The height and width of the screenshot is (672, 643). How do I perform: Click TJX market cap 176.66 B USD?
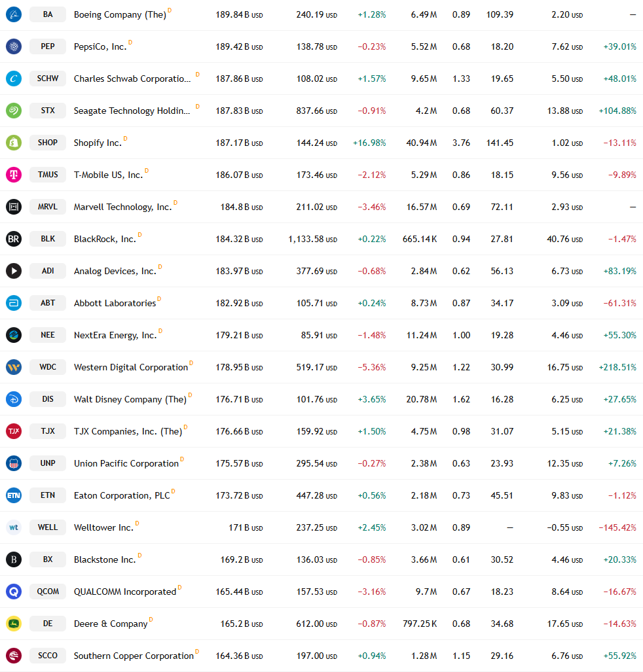click(239, 431)
